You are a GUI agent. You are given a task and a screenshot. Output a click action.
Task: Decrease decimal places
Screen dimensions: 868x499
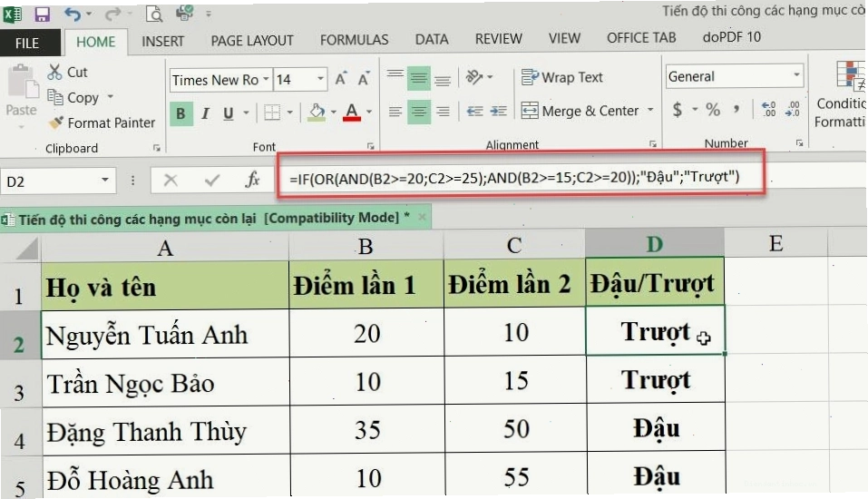point(793,109)
